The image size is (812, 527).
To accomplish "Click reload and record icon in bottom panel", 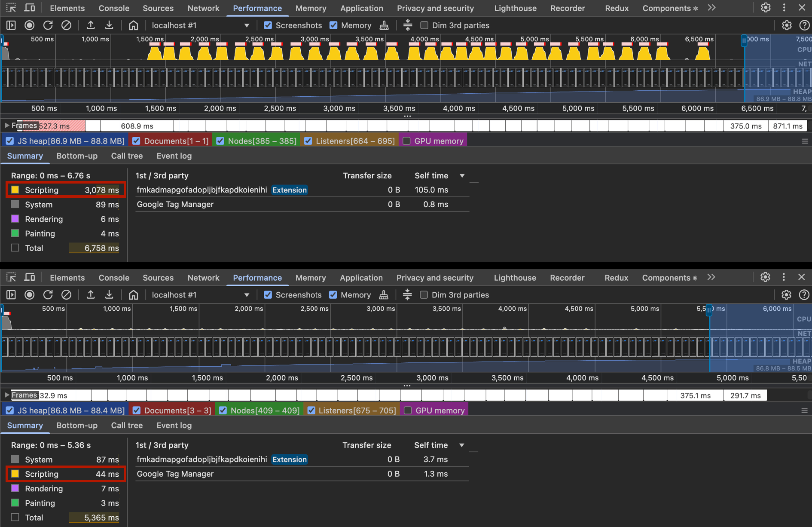I will tap(48, 295).
